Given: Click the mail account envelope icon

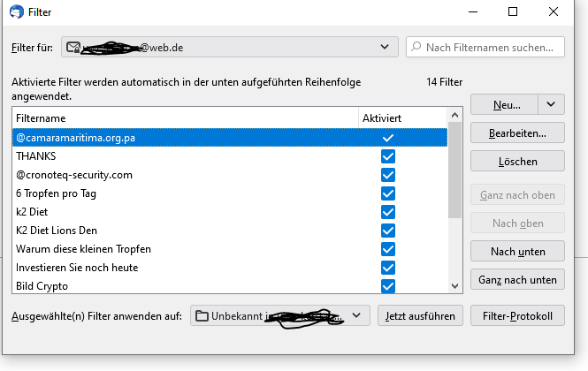Looking at the screenshot, I should pyautogui.click(x=73, y=47).
